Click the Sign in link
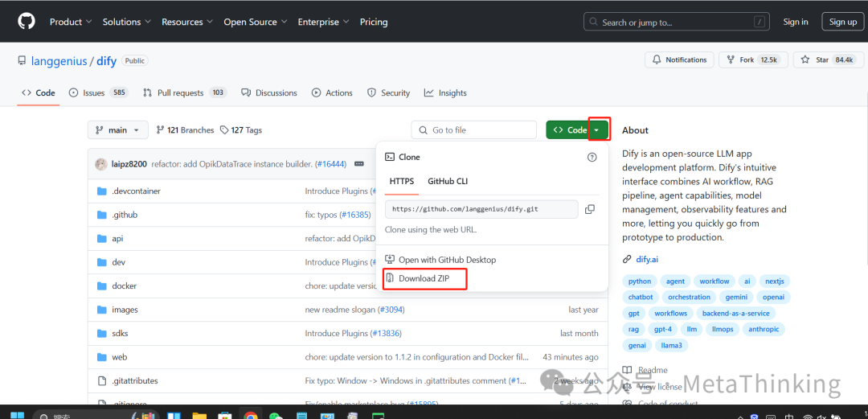 click(x=796, y=22)
